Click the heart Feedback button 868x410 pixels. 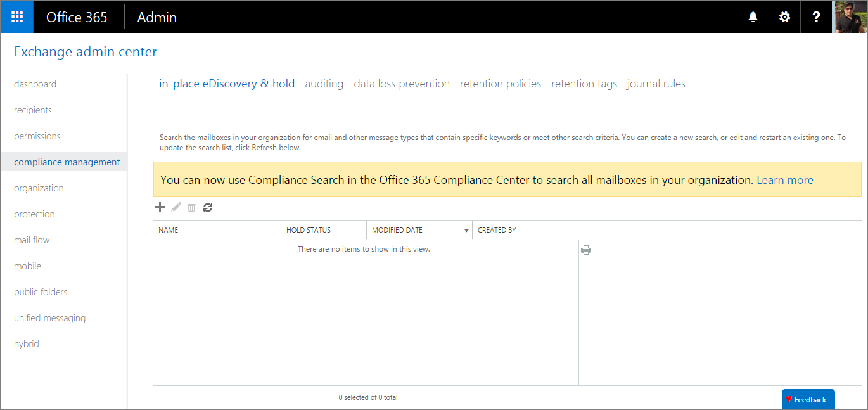click(808, 399)
